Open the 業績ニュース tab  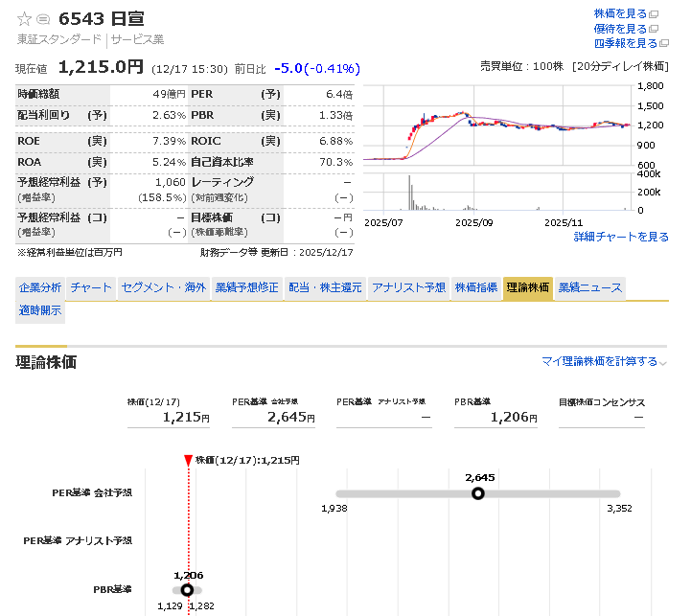(589, 287)
